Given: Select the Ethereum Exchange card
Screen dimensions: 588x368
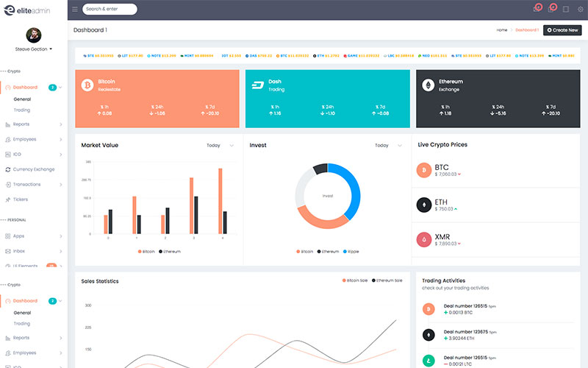Looking at the screenshot, I should pyautogui.click(x=498, y=99).
